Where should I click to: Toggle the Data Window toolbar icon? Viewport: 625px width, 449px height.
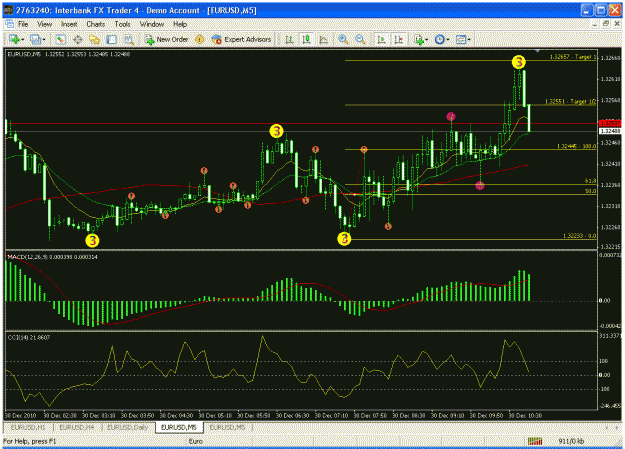click(x=78, y=39)
